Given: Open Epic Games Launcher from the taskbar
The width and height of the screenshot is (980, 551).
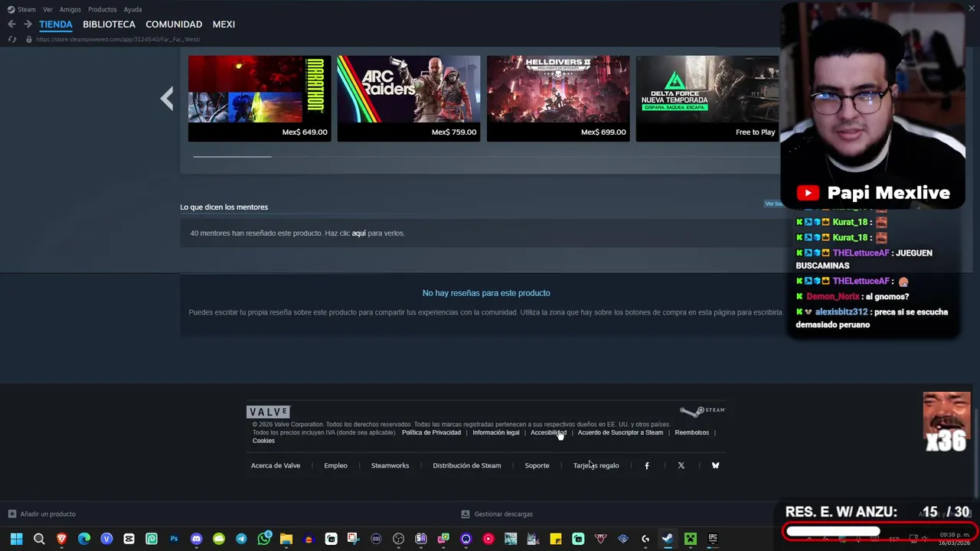Looking at the screenshot, I should 713,539.
